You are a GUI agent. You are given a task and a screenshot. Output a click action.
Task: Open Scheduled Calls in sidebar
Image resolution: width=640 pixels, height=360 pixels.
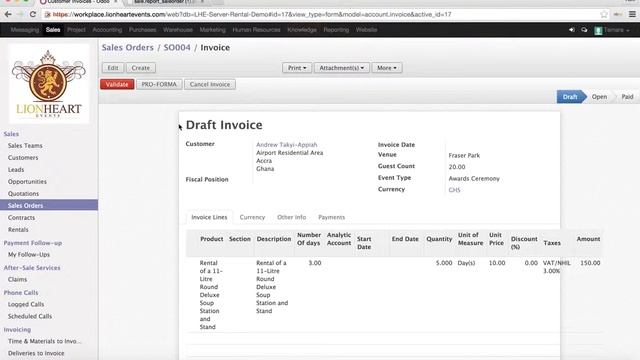pos(30,316)
